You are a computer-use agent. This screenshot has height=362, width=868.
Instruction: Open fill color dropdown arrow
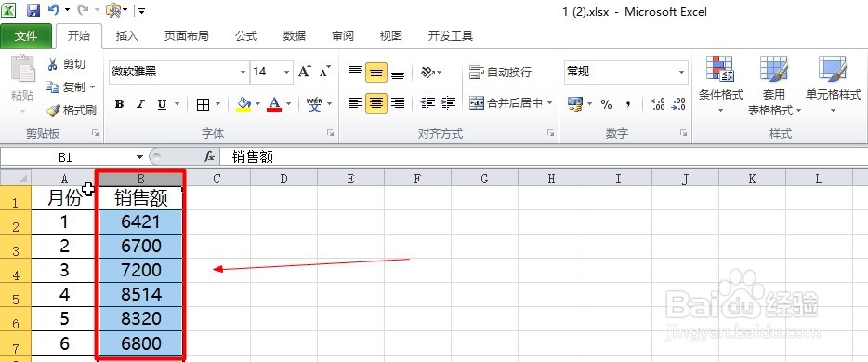257,104
